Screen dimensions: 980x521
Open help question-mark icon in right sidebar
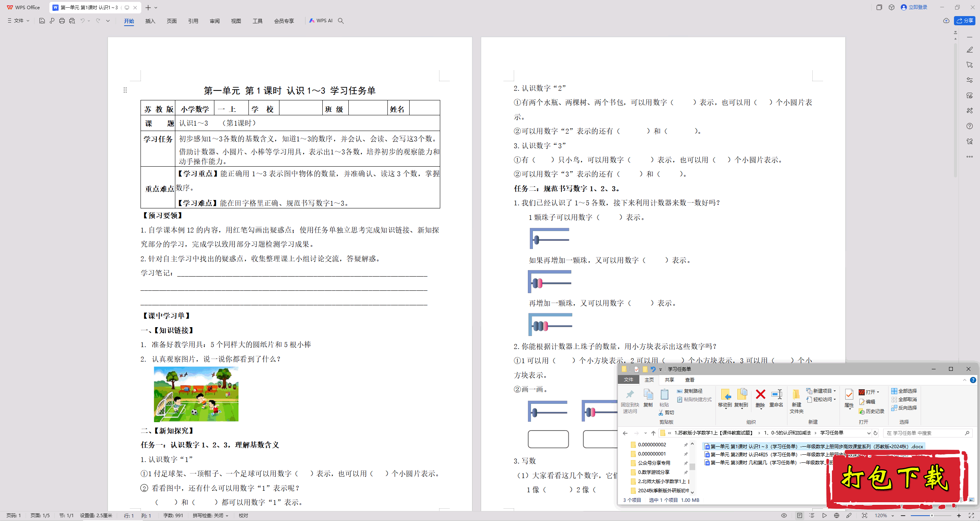[x=970, y=126]
